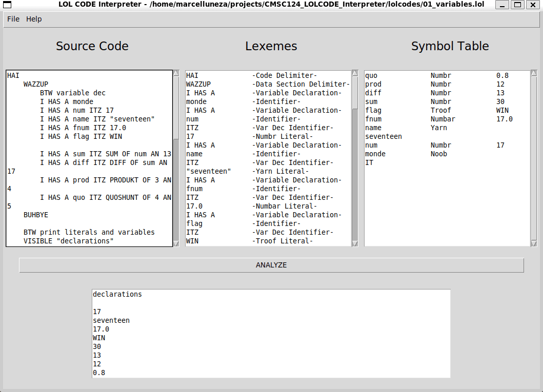Click the 0.8 line in output console
543x392 pixels.
pos(99,373)
